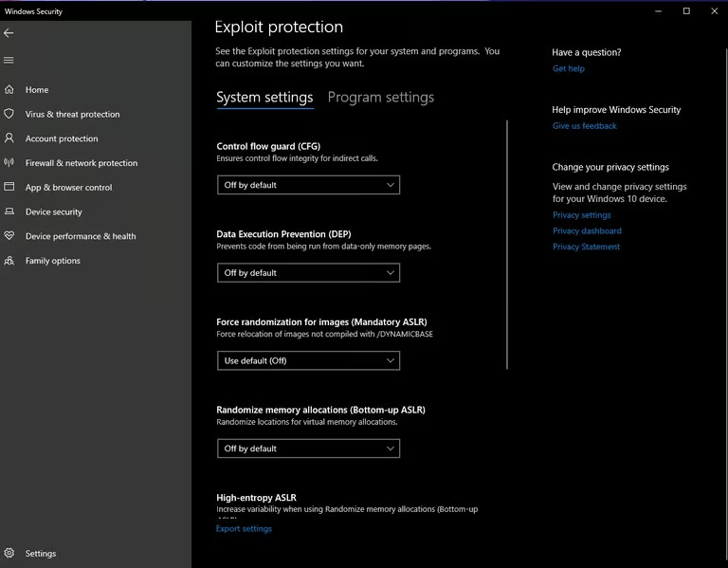Click the Home house icon
This screenshot has width=728, height=568.
9,90
